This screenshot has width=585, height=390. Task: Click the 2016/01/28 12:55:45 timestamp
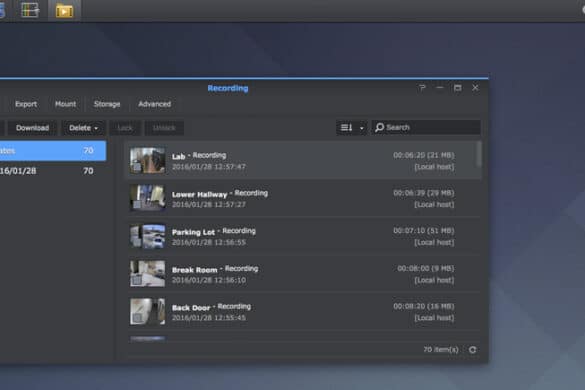point(209,318)
